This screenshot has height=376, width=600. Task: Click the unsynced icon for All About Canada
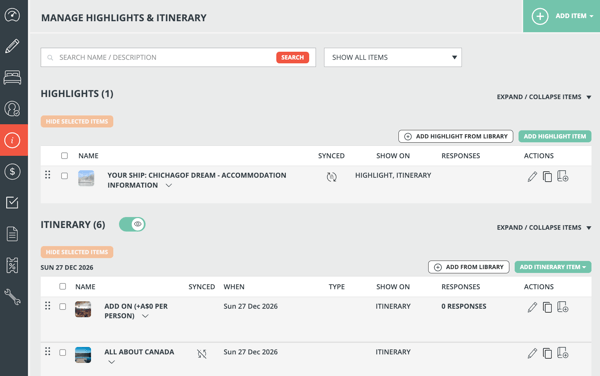(202, 354)
